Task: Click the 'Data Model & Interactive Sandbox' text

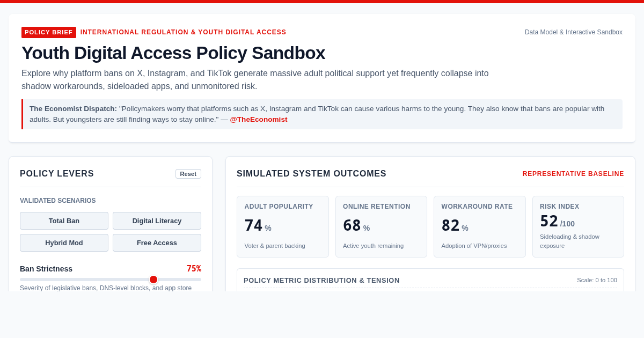Action: coord(574,32)
